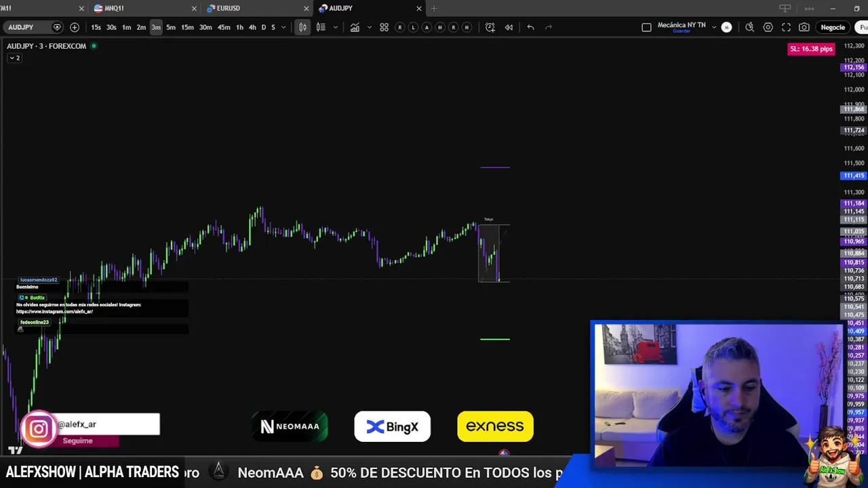Switch to the 5m timeframe

click(171, 27)
